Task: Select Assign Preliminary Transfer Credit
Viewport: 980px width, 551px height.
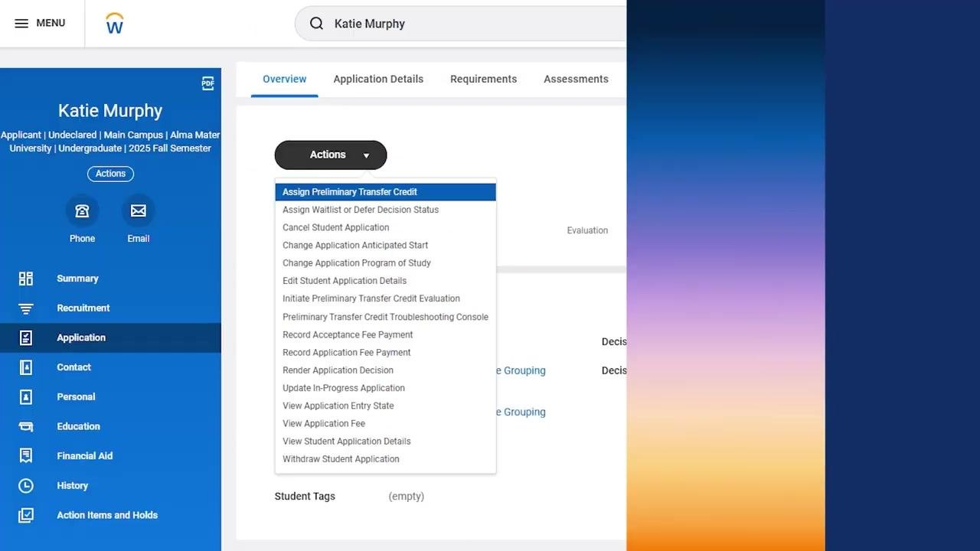Action: 385,192
